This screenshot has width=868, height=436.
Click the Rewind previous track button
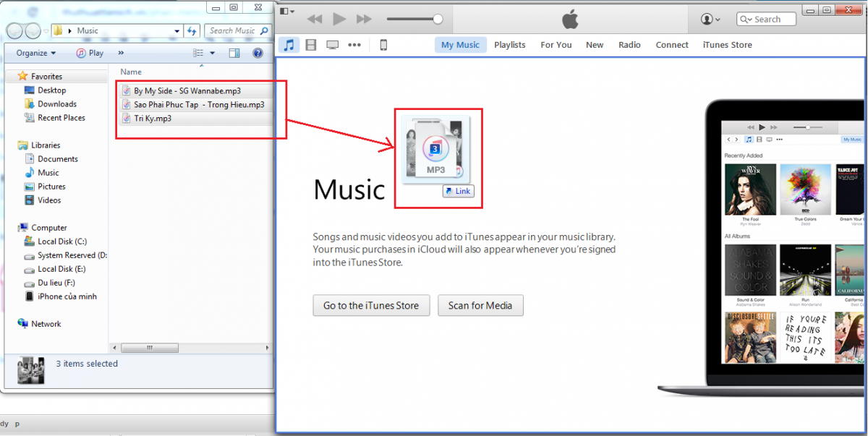click(314, 19)
